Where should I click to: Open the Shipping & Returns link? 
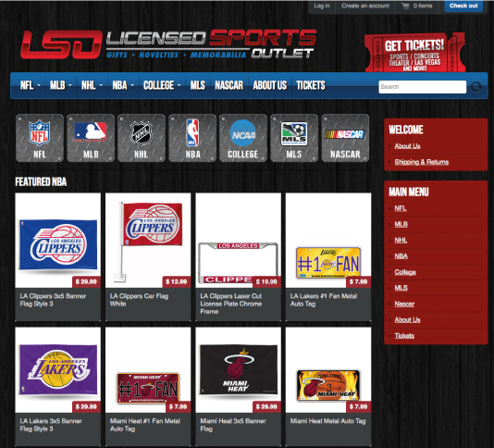(x=422, y=162)
